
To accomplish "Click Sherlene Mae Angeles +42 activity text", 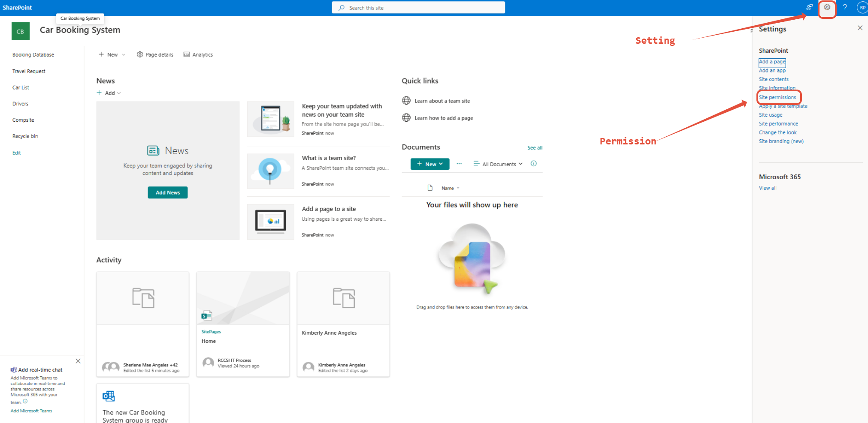I will (150, 365).
